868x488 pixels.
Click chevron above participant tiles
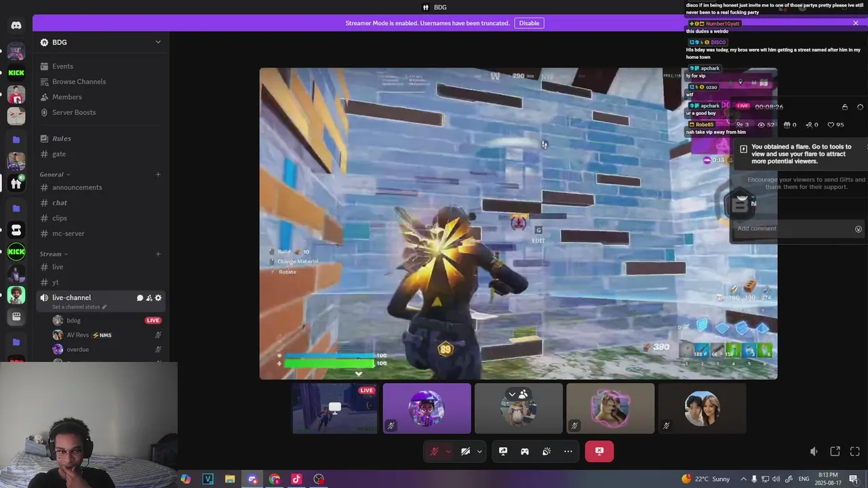click(512, 394)
